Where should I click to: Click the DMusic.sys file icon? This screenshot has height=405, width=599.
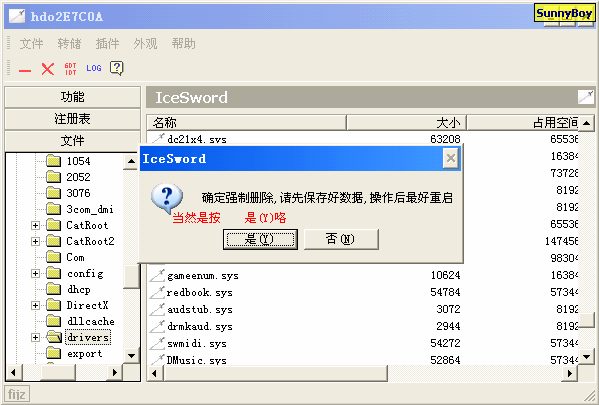tap(157, 360)
